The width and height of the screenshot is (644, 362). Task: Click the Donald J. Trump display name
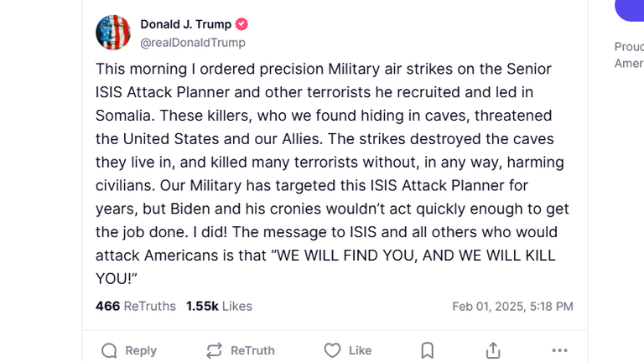click(x=185, y=24)
